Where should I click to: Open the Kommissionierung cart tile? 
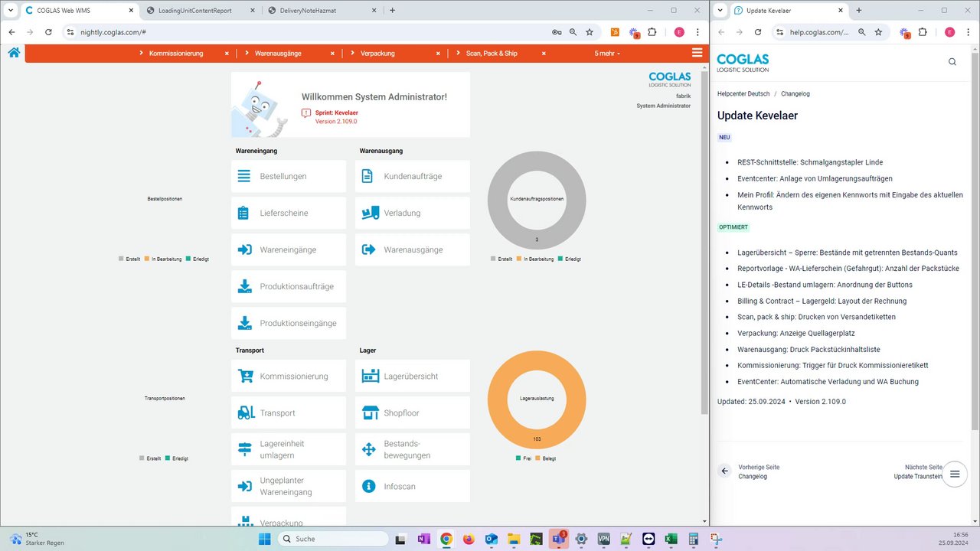coord(289,376)
